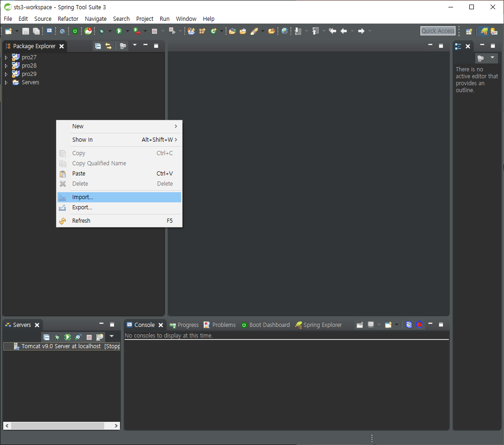Click the stop square icon in Servers view
The height and width of the screenshot is (445, 504).
89,337
